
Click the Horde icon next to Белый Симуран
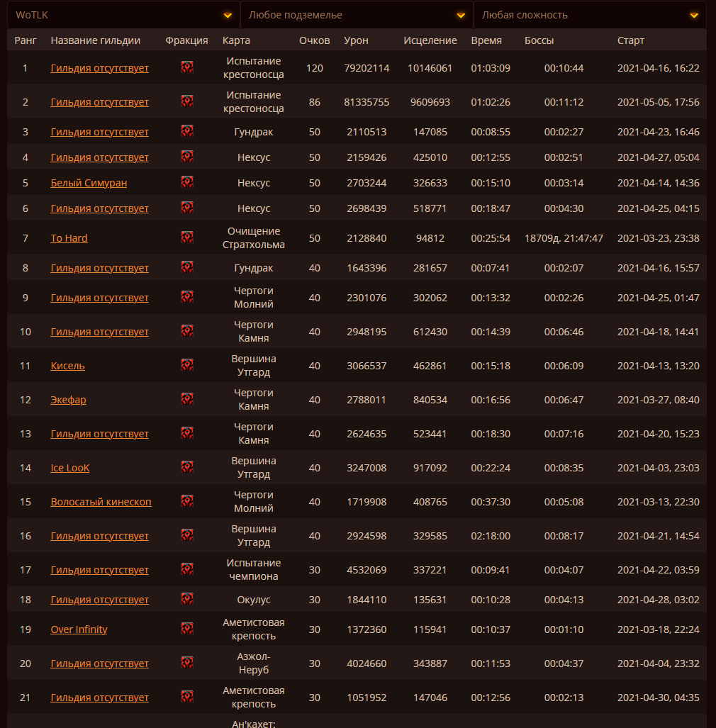click(x=187, y=182)
